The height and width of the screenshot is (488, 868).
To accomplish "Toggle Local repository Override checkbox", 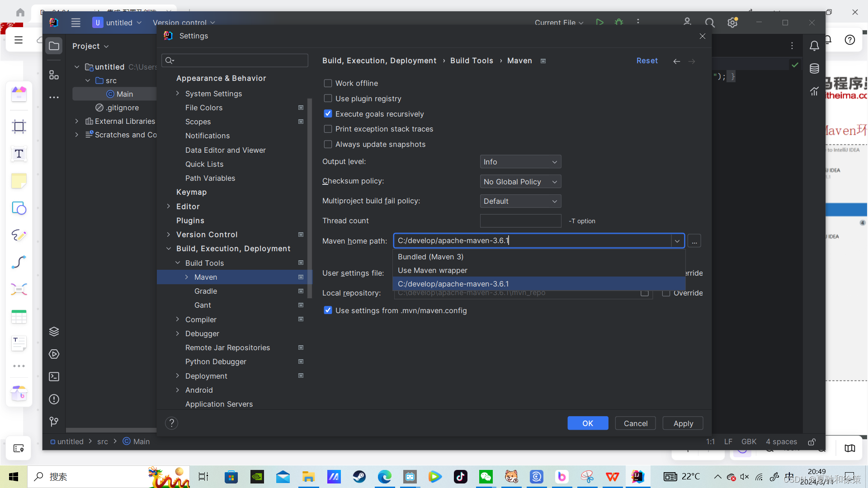I will tap(666, 293).
